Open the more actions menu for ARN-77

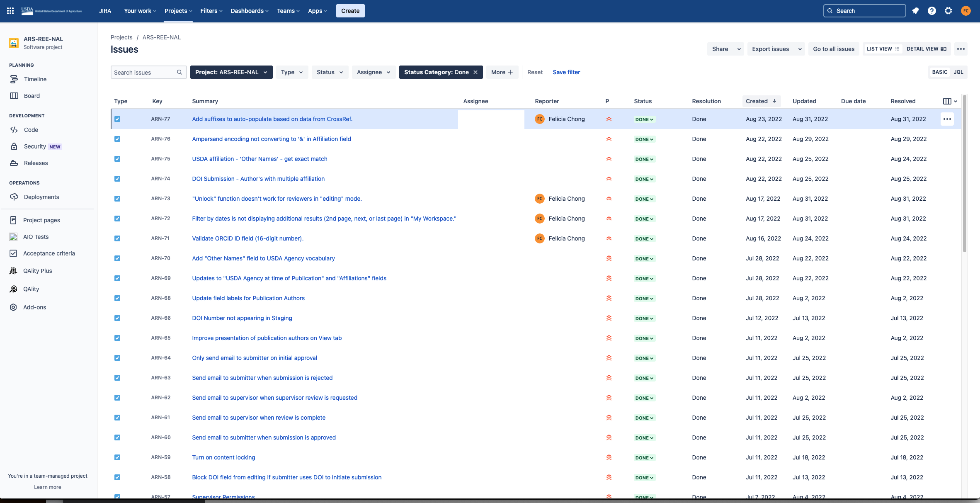coord(947,119)
